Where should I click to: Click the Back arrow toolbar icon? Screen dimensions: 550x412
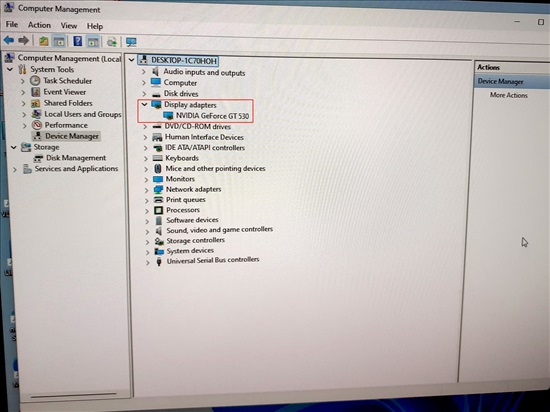click(x=9, y=41)
